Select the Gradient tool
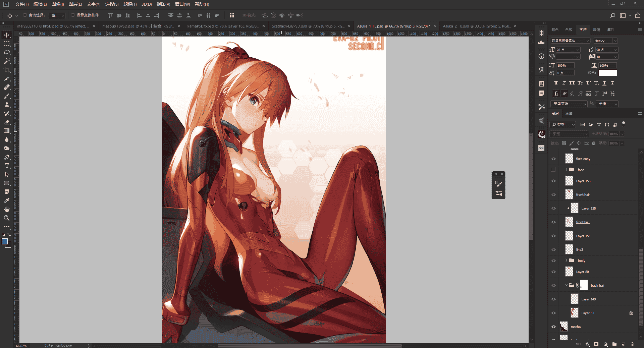 click(7, 131)
